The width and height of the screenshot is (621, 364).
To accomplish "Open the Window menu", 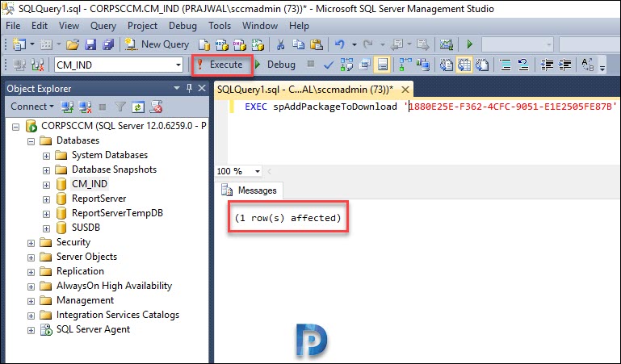I will [260, 26].
